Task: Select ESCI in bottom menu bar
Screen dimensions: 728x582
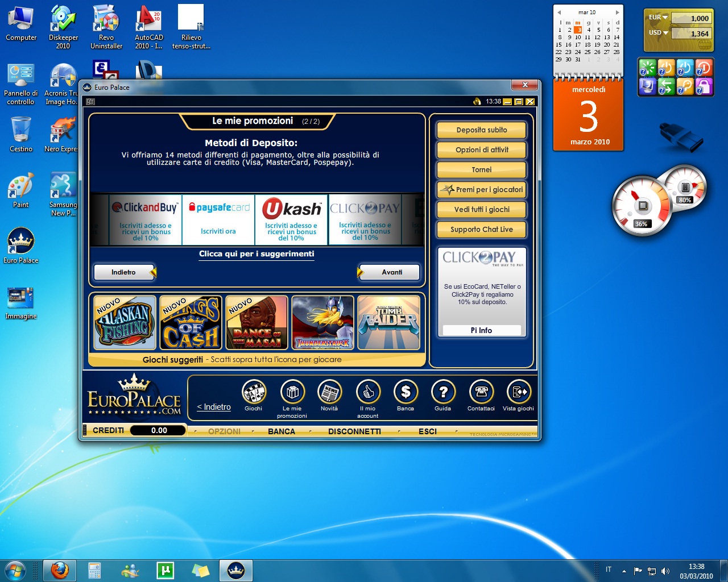Action: click(x=428, y=431)
